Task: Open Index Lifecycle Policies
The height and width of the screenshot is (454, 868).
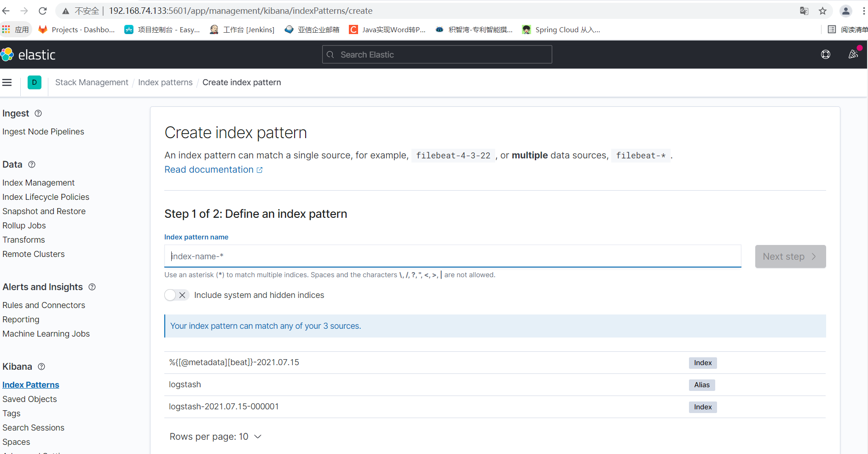Action: pyautogui.click(x=46, y=197)
